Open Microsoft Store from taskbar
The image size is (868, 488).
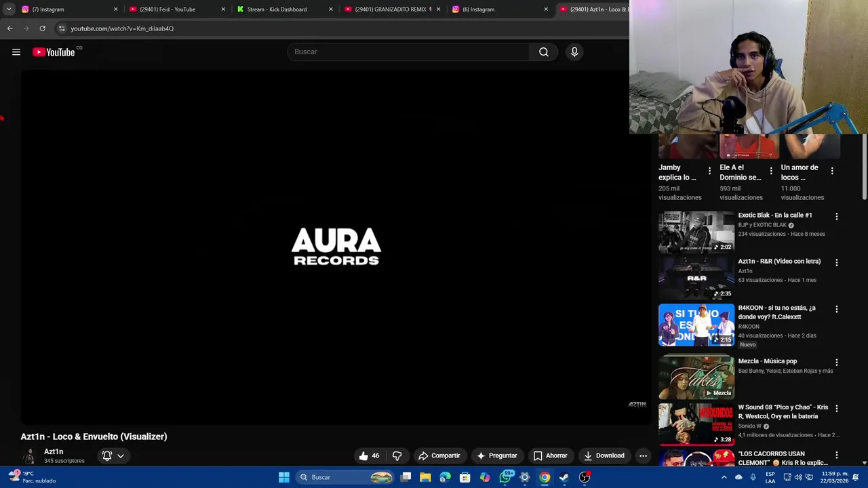(x=465, y=477)
